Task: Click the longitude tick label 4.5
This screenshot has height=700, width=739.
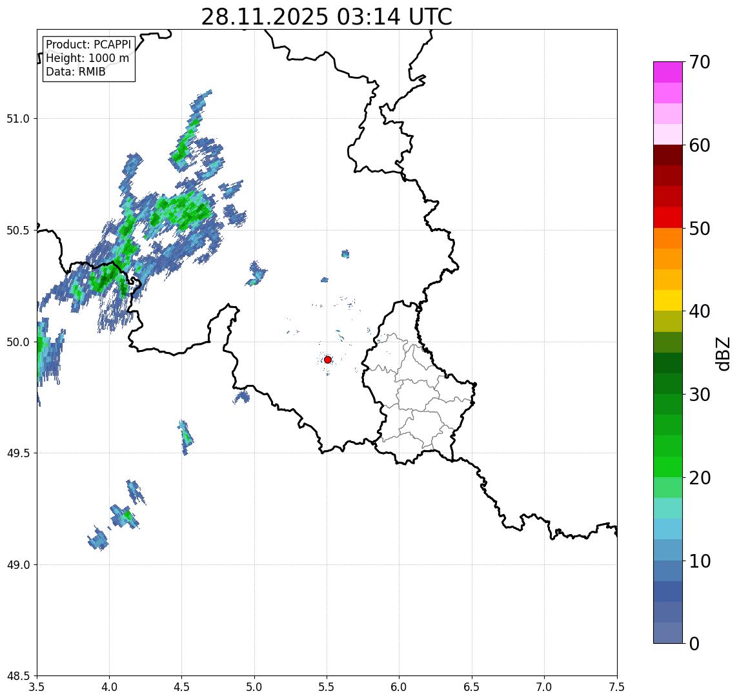Action: (x=182, y=687)
